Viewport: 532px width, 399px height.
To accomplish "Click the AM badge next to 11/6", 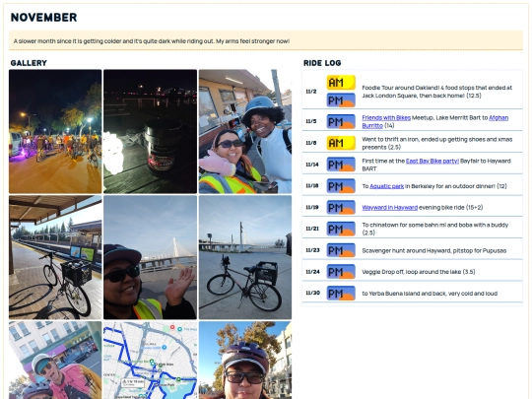I will [341, 143].
